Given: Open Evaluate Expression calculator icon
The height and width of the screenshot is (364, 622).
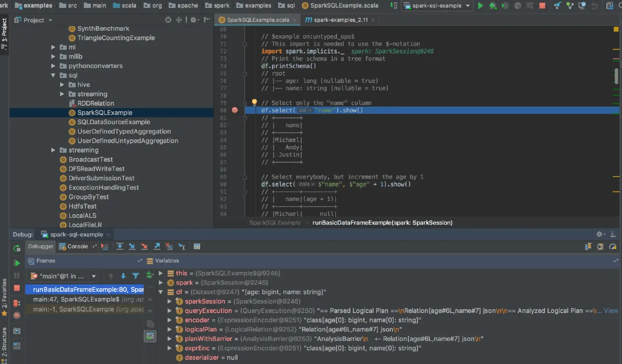Looking at the screenshot, I should point(197,247).
